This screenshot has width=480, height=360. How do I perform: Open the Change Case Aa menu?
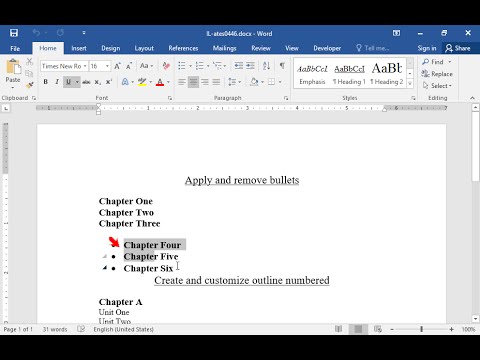coord(146,66)
